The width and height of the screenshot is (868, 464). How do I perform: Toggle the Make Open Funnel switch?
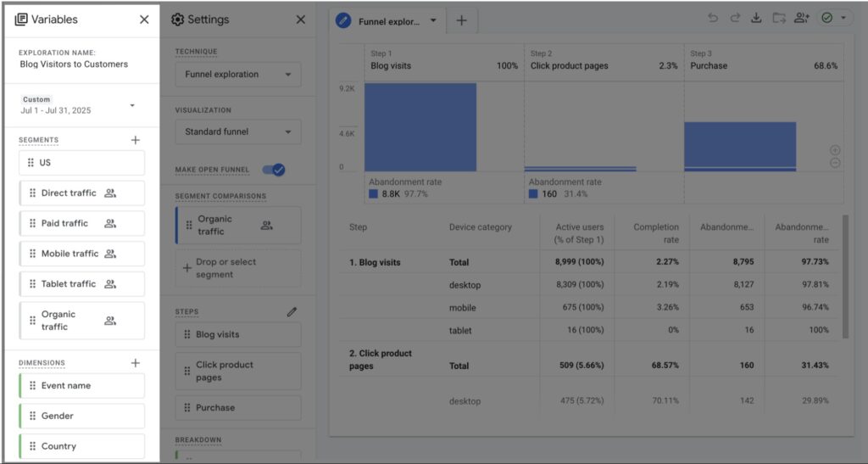(273, 170)
